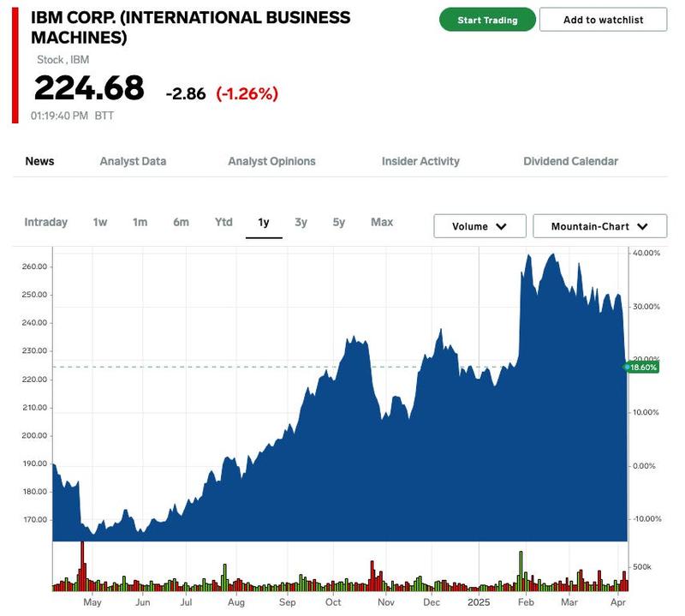This screenshot has height=616, width=685.
Task: Select the 3y time range
Action: [x=301, y=222]
